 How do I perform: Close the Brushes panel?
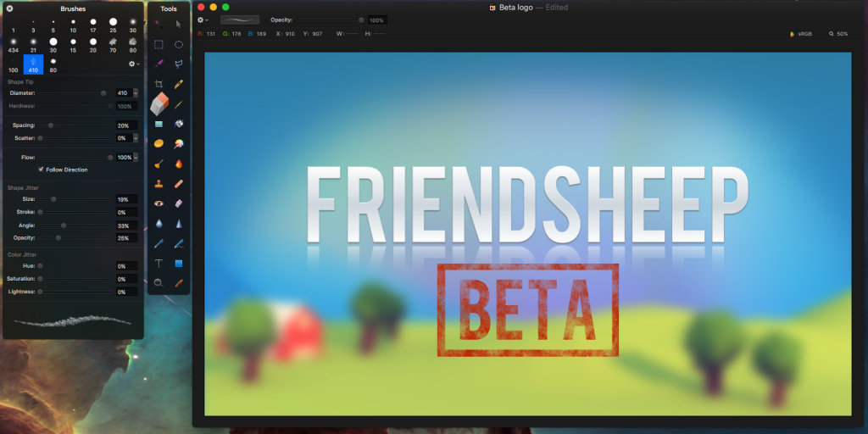(x=9, y=8)
